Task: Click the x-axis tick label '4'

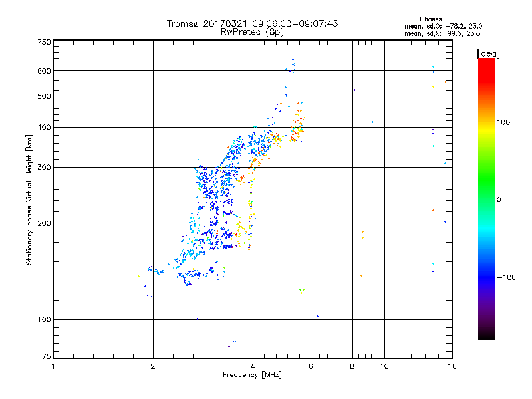Action: tap(253, 366)
